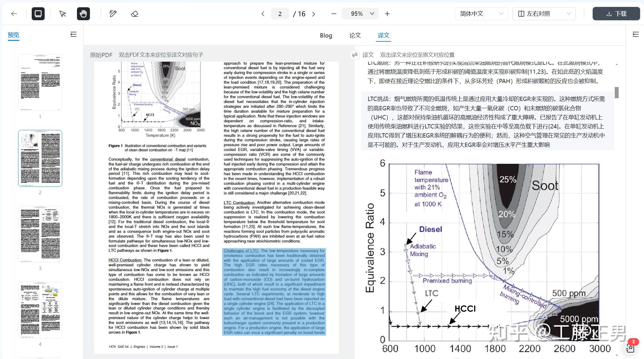The height and width of the screenshot is (359, 644).
Task: Open page 3 thumbnail
Action: coord(40,234)
